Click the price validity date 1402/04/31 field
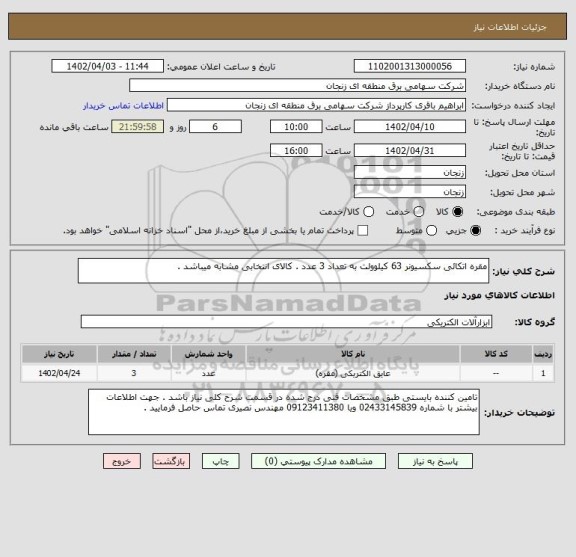 (x=410, y=151)
